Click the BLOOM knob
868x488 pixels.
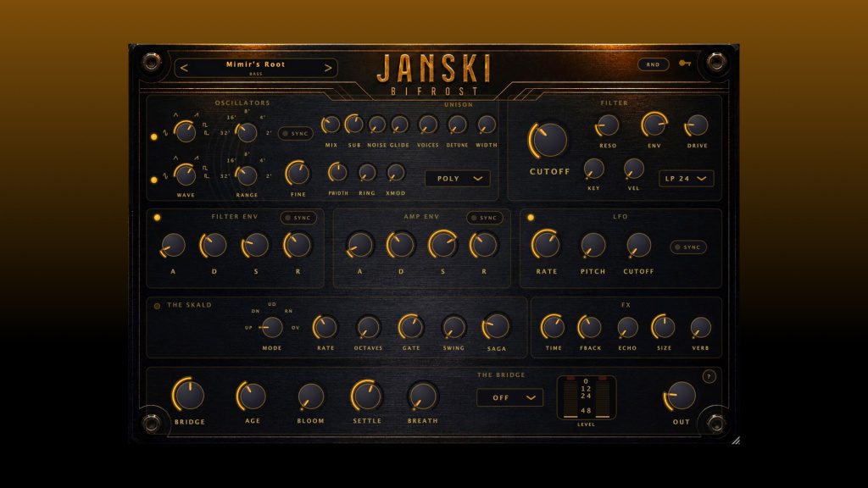[310, 396]
